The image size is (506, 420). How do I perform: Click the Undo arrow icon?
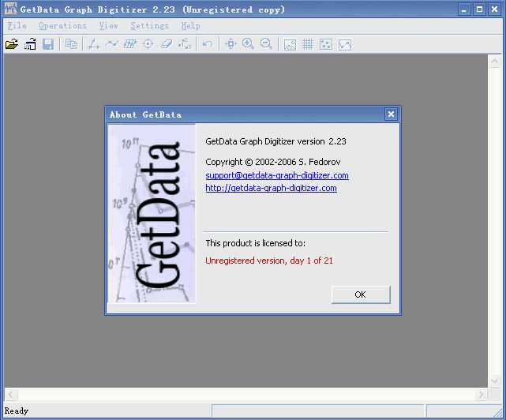tap(208, 44)
